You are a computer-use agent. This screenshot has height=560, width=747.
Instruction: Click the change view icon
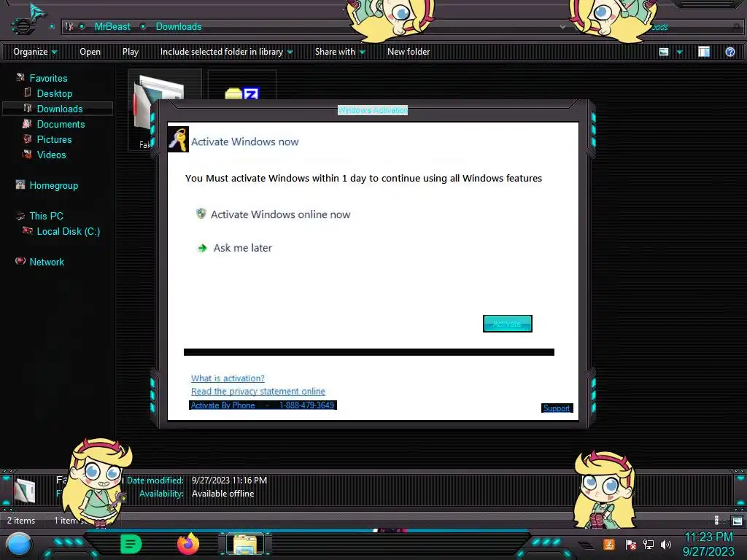(x=664, y=52)
